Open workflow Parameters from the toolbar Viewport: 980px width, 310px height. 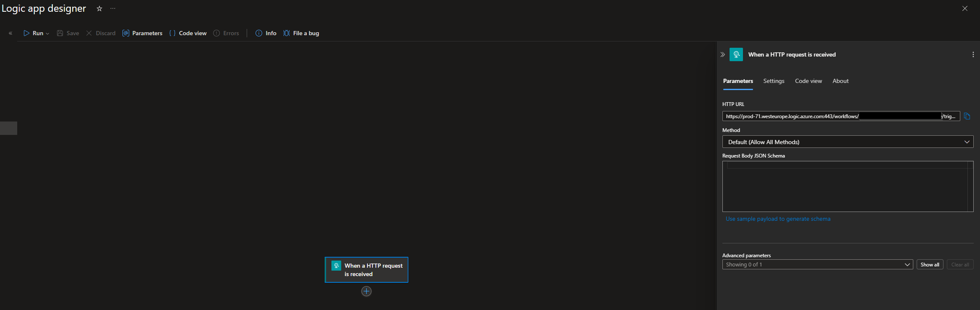142,33
